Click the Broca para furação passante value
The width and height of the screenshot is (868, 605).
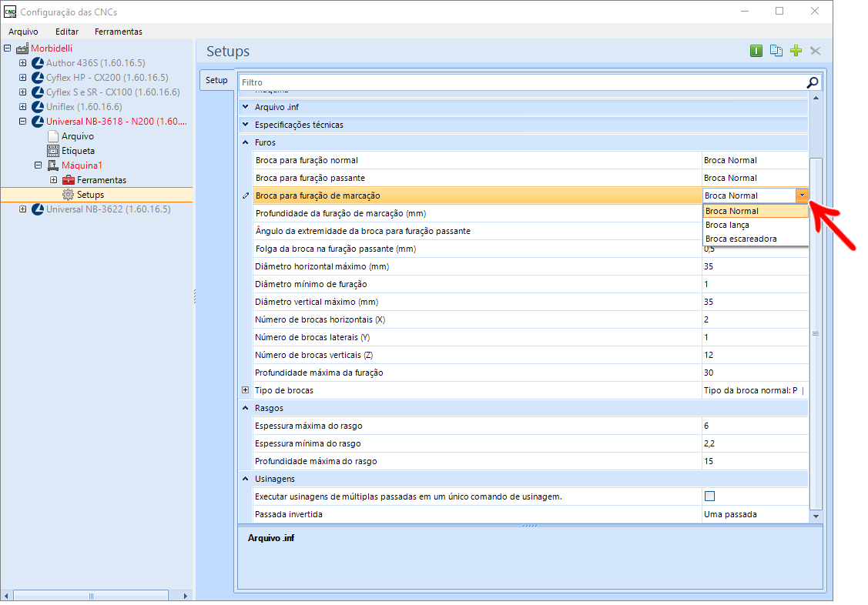pos(755,178)
